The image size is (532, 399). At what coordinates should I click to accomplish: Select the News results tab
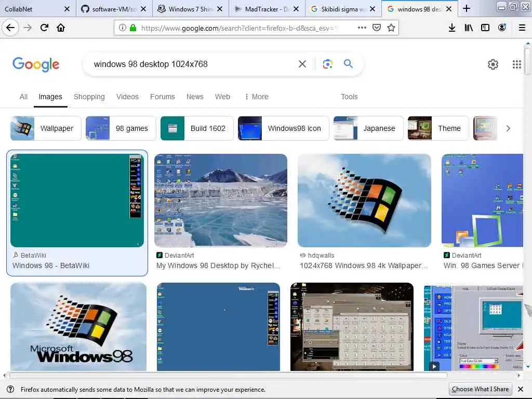pos(195,97)
